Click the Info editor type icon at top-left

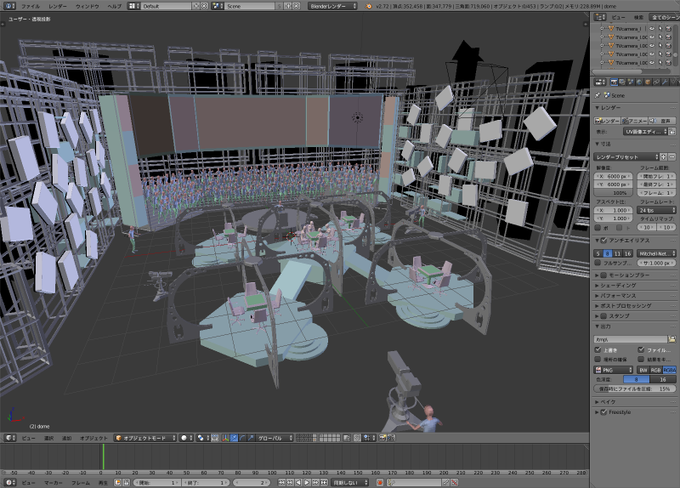[x=9, y=6]
